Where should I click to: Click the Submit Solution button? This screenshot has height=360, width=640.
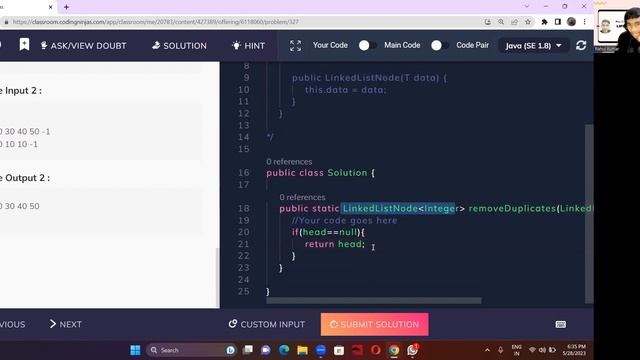374,324
